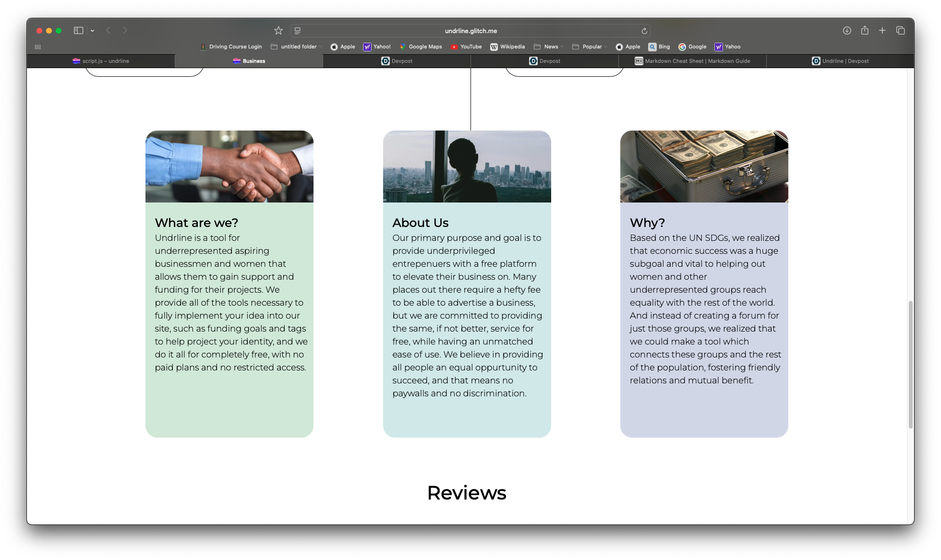
Task: Click the page reader icon in the address bar
Action: coord(298,31)
